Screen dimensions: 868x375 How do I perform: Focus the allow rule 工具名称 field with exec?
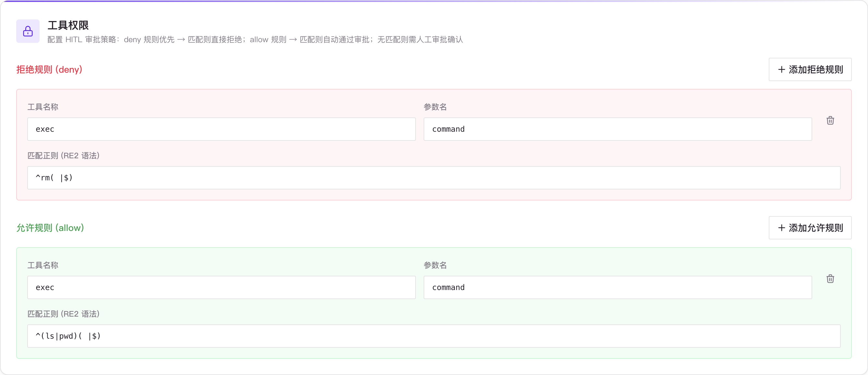(221, 287)
